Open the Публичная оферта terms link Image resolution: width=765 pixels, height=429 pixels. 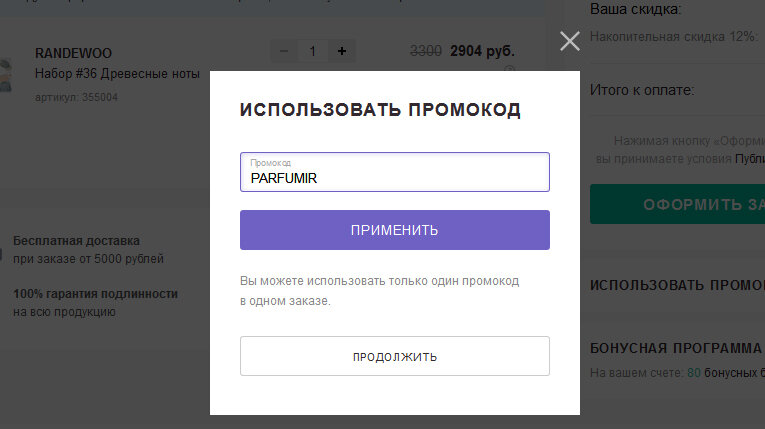[750, 159]
